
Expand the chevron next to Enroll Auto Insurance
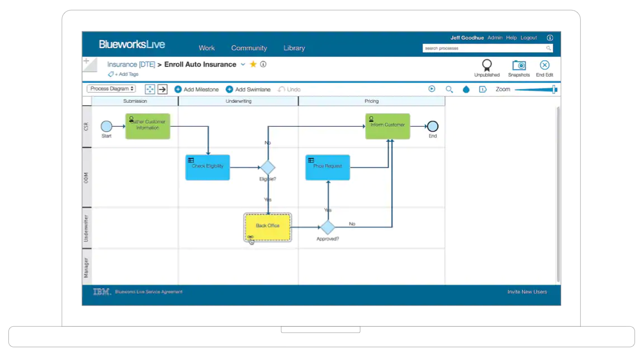click(243, 64)
